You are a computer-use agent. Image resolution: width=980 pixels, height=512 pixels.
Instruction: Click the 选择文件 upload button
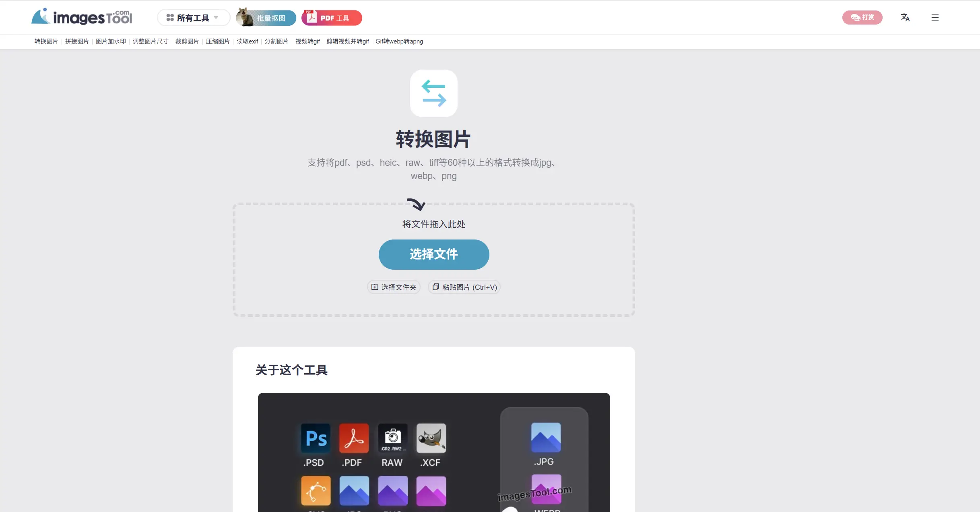pyautogui.click(x=433, y=254)
